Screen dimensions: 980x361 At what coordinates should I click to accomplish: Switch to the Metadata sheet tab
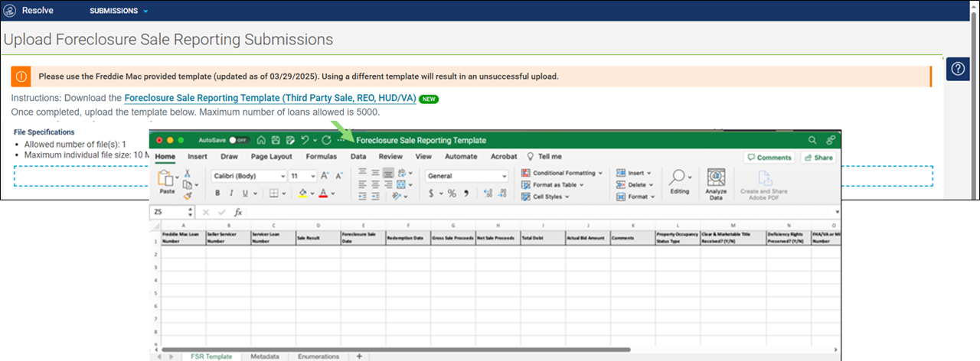pyautogui.click(x=266, y=356)
